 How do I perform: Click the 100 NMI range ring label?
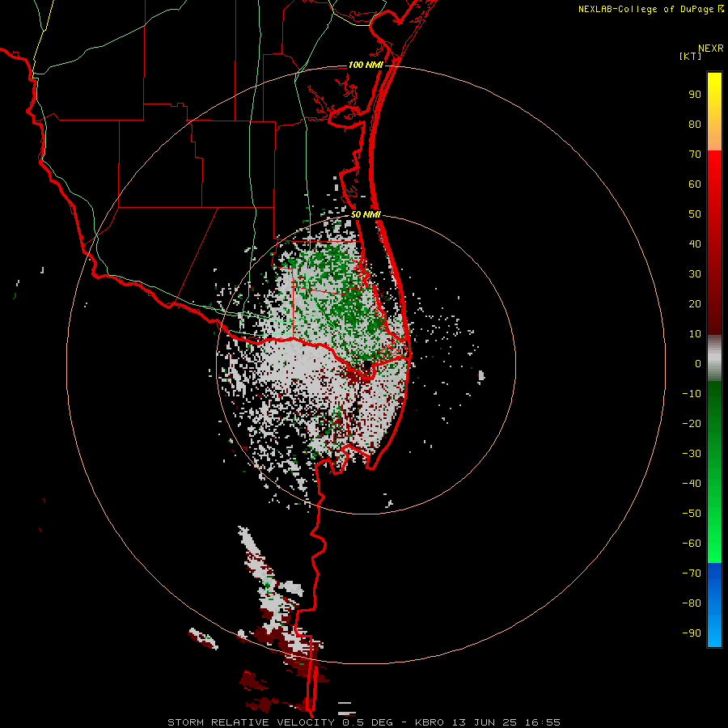(366, 65)
